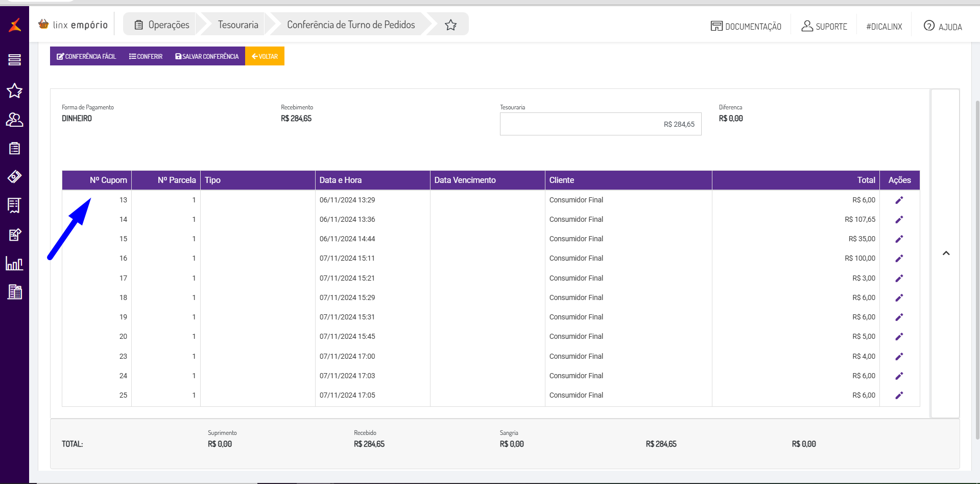
Task: Edit cupom 13 with pencil icon
Action: [899, 200]
